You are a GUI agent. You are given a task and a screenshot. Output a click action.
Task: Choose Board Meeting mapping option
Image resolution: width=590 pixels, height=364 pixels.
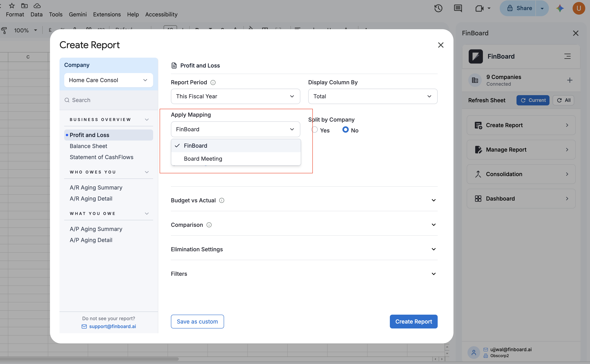pos(236,159)
